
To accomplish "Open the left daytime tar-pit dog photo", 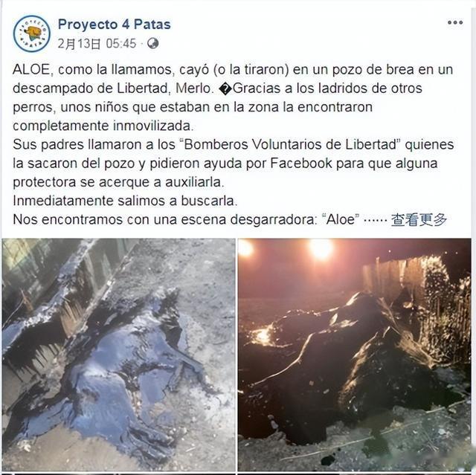I will pos(119,355).
